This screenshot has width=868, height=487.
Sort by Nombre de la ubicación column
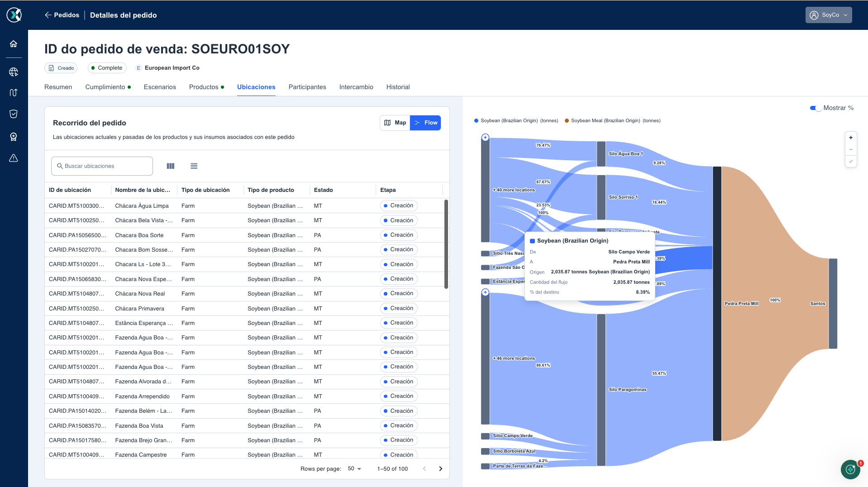143,190
